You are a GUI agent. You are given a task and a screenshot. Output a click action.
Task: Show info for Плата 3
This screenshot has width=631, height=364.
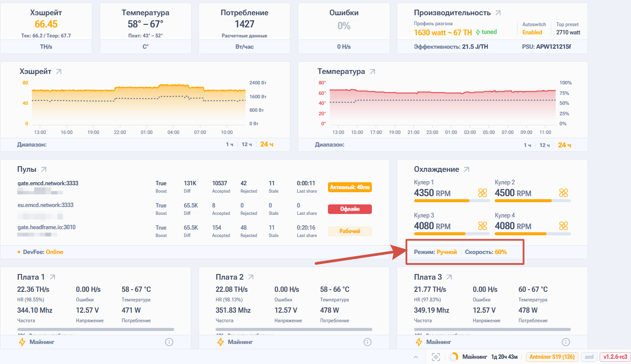[x=566, y=342]
